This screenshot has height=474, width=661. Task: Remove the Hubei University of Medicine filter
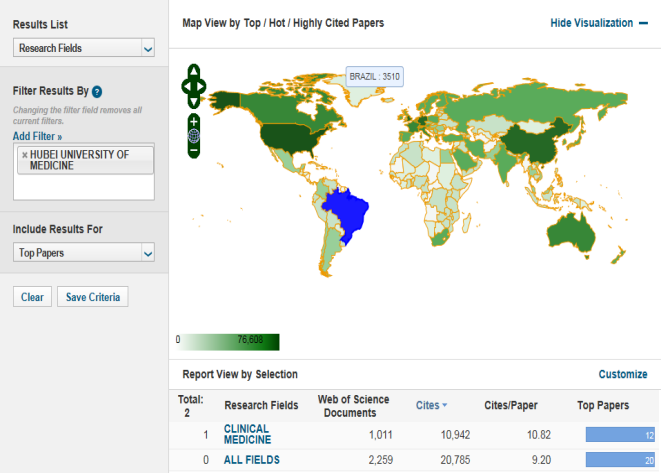tap(24, 155)
